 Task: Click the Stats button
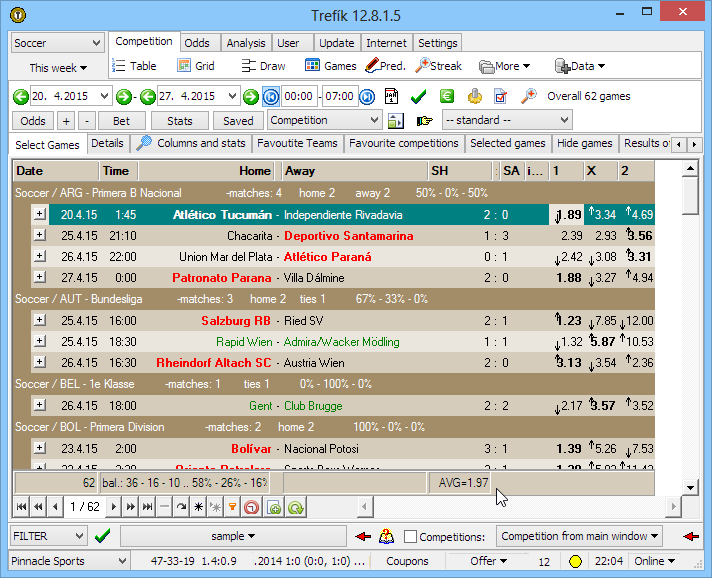point(180,120)
